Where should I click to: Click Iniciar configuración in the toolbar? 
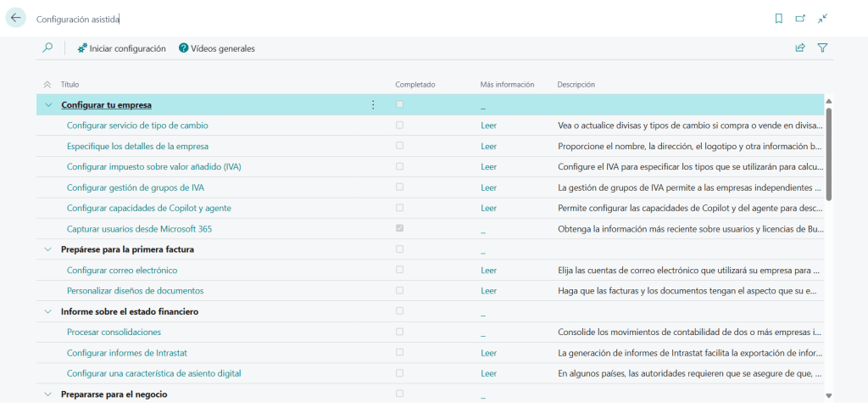pyautogui.click(x=121, y=48)
